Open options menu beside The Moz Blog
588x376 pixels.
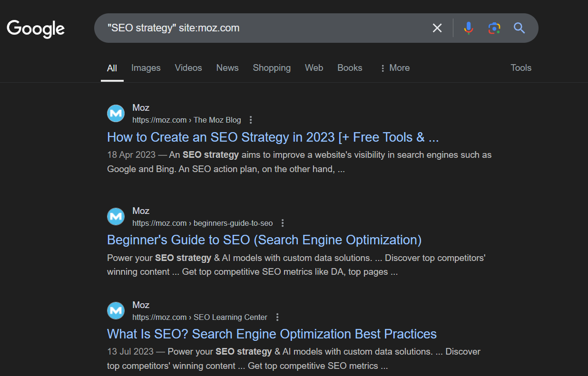coord(251,120)
